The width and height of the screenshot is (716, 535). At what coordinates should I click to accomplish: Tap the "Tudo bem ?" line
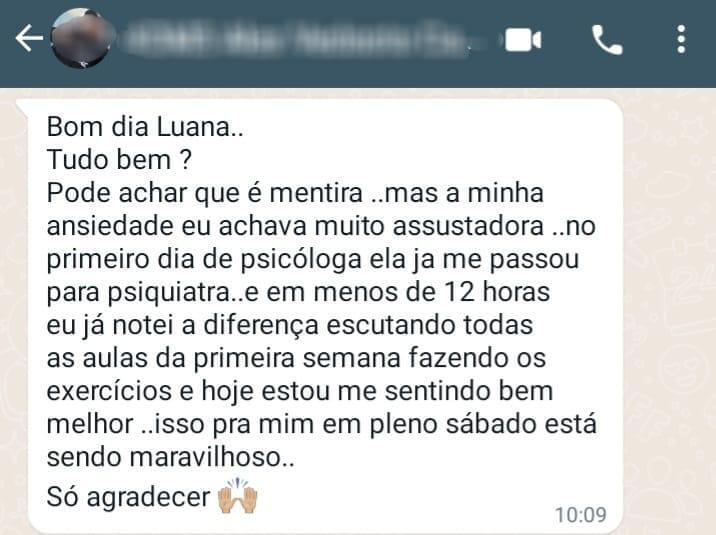coord(119,160)
